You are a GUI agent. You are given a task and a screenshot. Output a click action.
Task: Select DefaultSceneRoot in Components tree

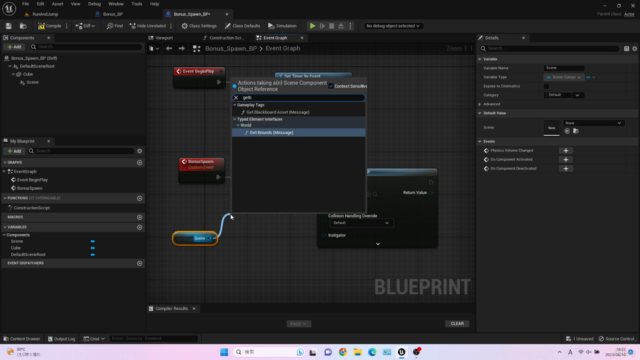(37, 66)
